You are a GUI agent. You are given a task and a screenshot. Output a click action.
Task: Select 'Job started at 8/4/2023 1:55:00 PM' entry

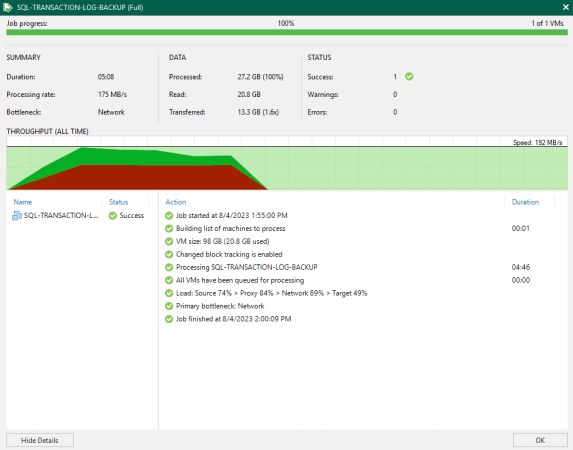[x=232, y=215]
